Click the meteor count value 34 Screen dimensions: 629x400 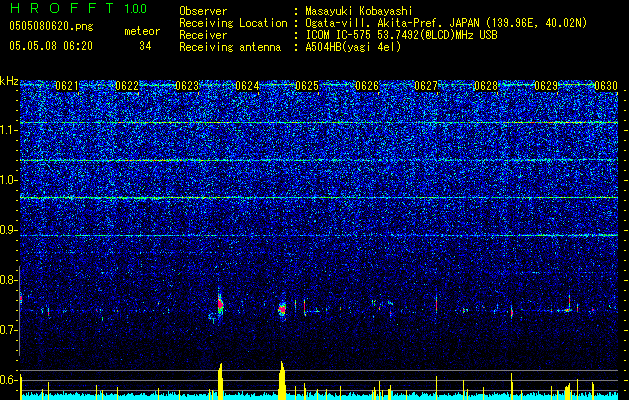coord(145,46)
